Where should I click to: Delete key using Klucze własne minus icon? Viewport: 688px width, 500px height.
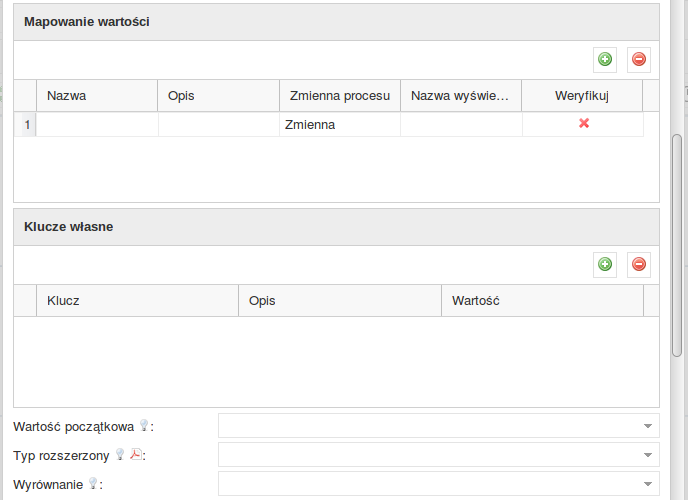pyautogui.click(x=639, y=265)
